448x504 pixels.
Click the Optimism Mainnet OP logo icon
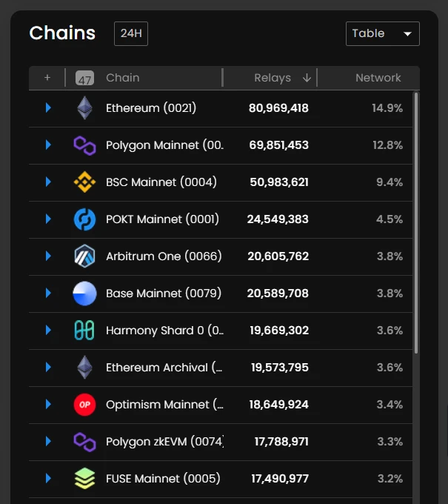point(84,405)
